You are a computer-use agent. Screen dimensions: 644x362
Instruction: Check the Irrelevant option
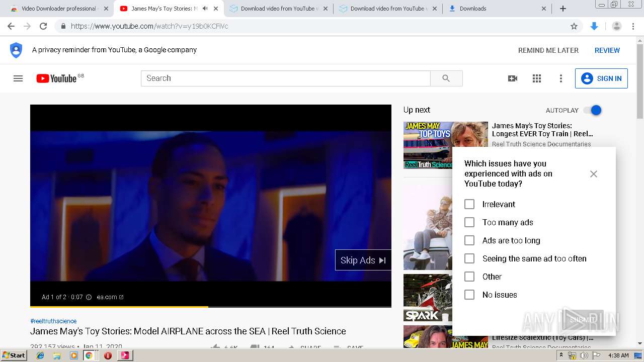coord(469,204)
